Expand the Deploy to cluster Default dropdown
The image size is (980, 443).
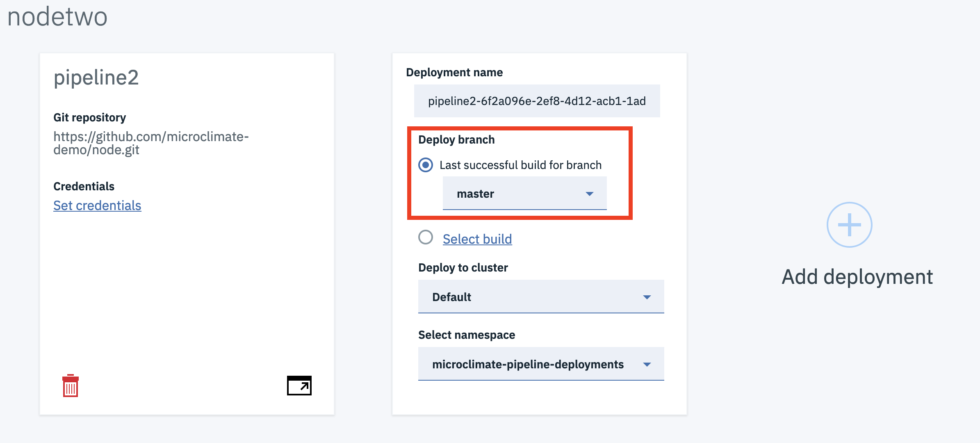[x=540, y=297]
